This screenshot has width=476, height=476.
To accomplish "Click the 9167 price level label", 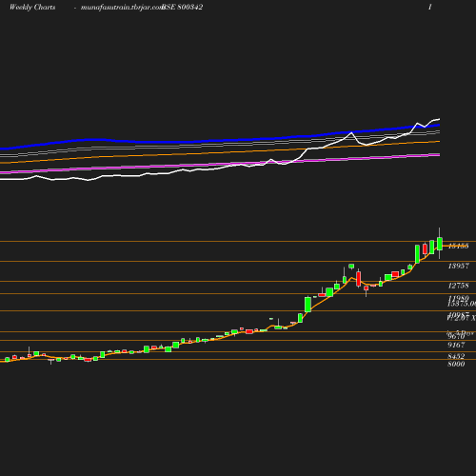I will click(x=456, y=345).
